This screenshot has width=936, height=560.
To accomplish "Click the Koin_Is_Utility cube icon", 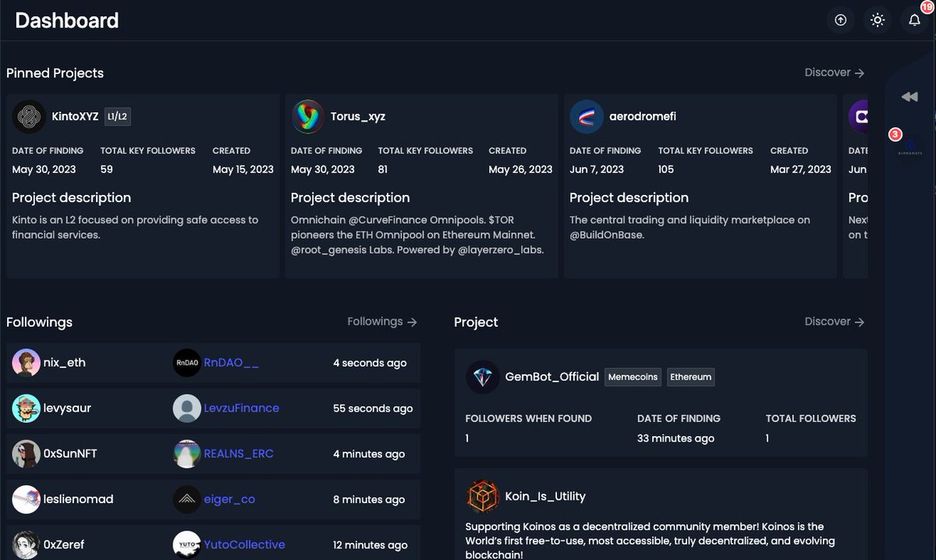I will (482, 496).
